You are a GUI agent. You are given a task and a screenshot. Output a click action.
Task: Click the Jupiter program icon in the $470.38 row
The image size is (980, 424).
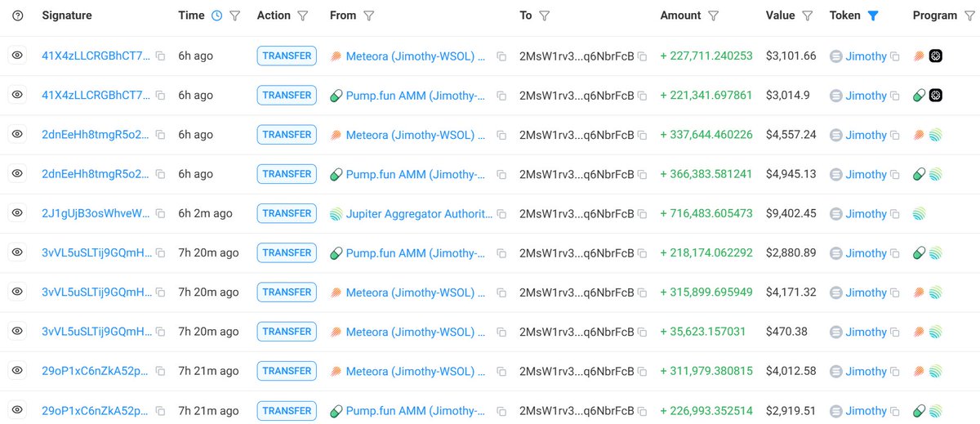pyautogui.click(x=936, y=332)
